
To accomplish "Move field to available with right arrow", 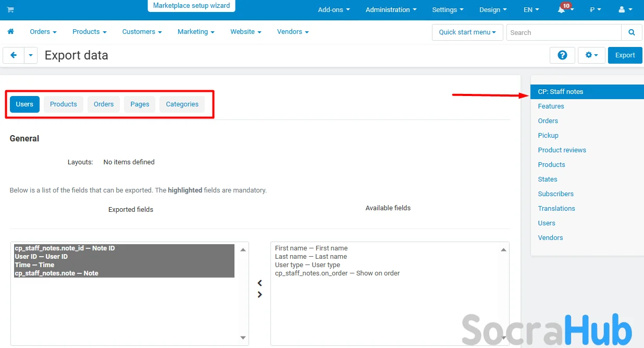I will pyautogui.click(x=260, y=295).
